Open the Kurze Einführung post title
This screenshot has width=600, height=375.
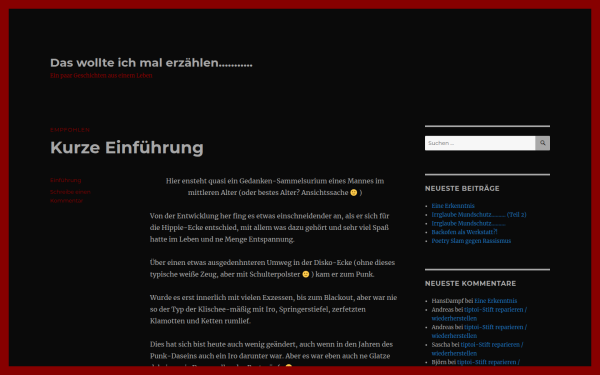click(x=127, y=148)
